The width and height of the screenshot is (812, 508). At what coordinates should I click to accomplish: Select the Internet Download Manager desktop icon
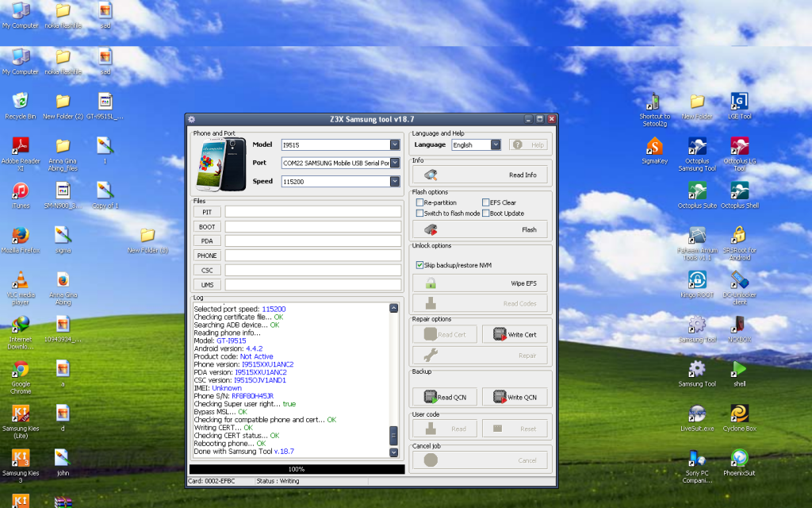point(20,333)
